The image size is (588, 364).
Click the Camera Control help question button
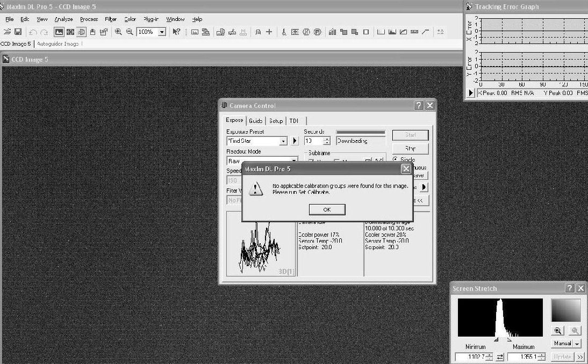(419, 106)
